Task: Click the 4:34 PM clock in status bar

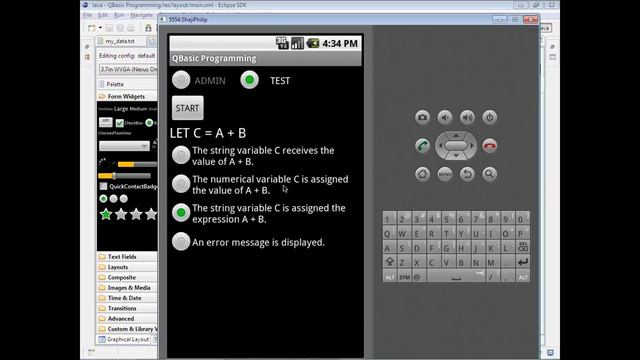Action: 340,43
